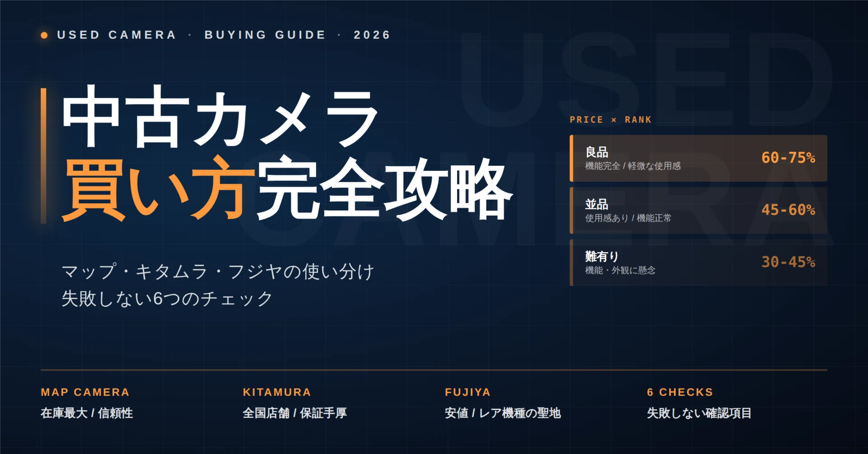Click the 'MAP CAMERA' heading
The height and width of the screenshot is (454, 868).
tap(85, 392)
